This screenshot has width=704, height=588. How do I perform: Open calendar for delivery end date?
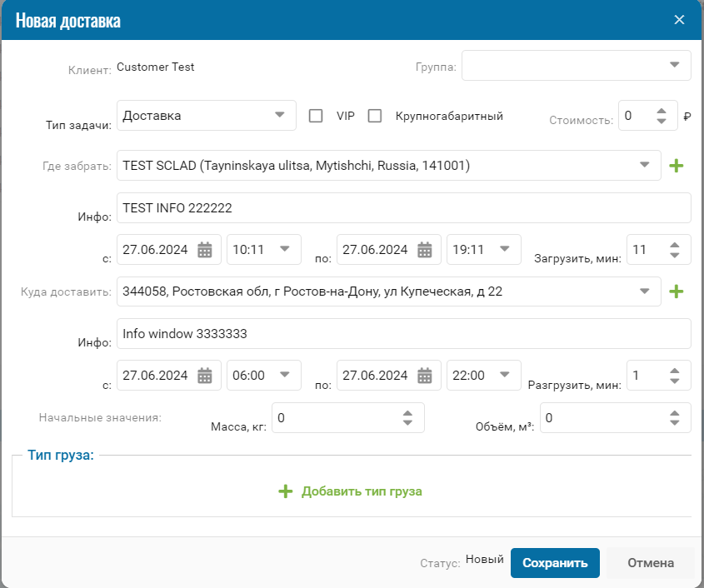425,376
